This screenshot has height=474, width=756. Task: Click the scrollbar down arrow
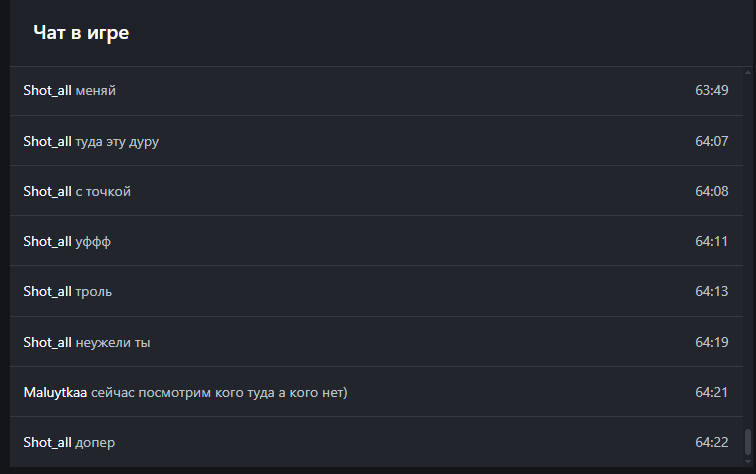pos(748,461)
